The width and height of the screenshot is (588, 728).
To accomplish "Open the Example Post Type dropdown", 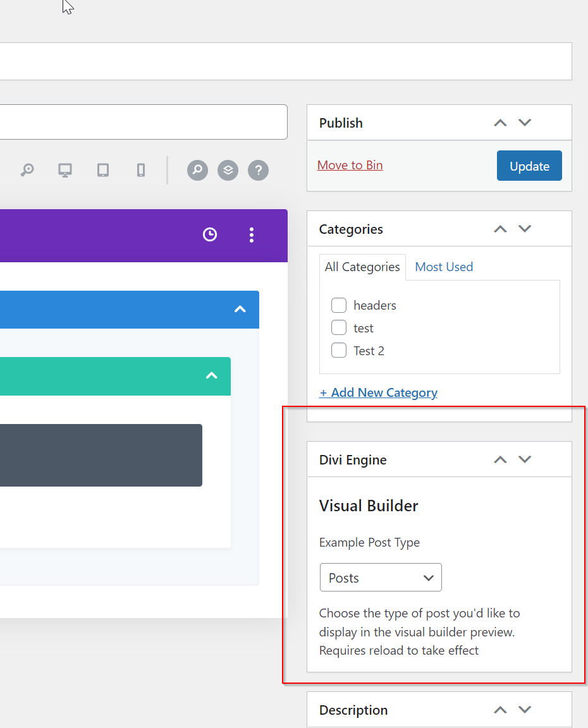I will pyautogui.click(x=381, y=578).
